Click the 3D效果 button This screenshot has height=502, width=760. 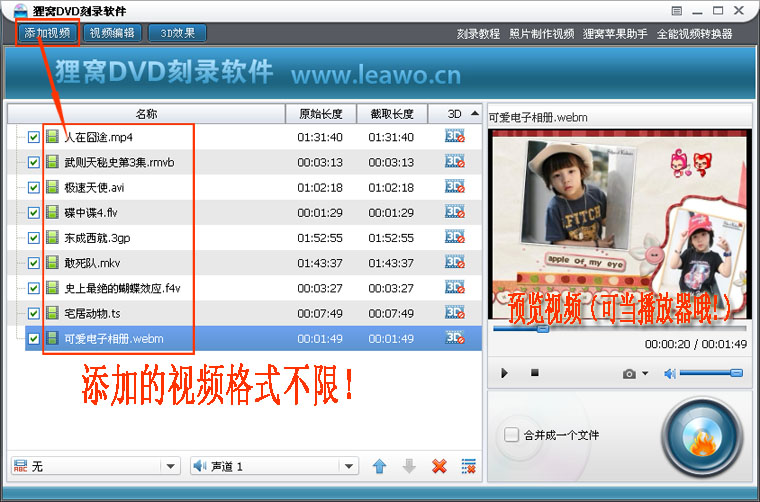point(177,33)
